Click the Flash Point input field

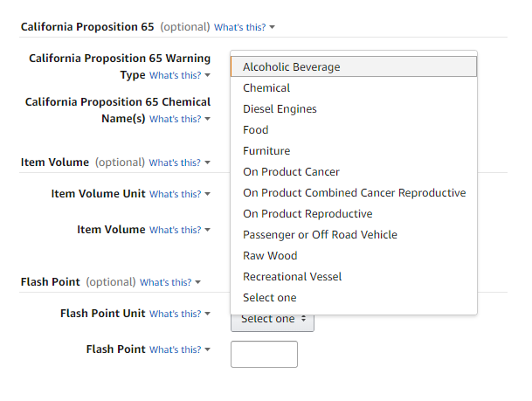pyautogui.click(x=264, y=354)
